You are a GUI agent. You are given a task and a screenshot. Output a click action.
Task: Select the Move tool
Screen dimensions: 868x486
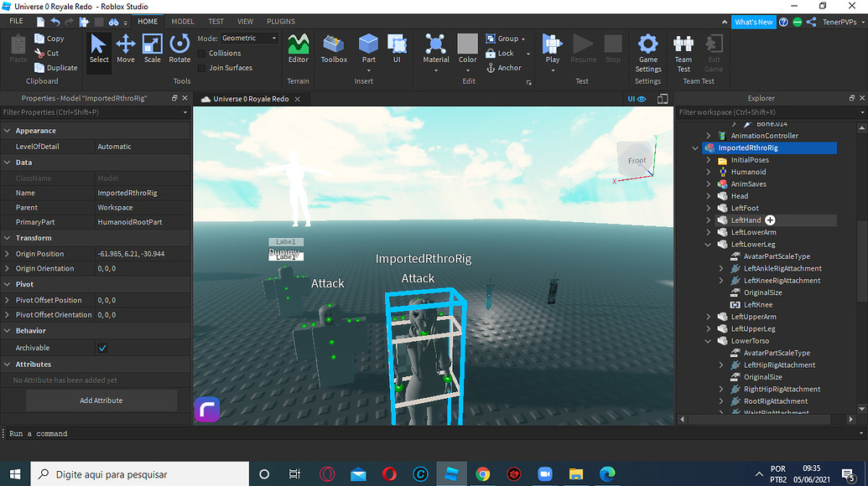click(123, 50)
